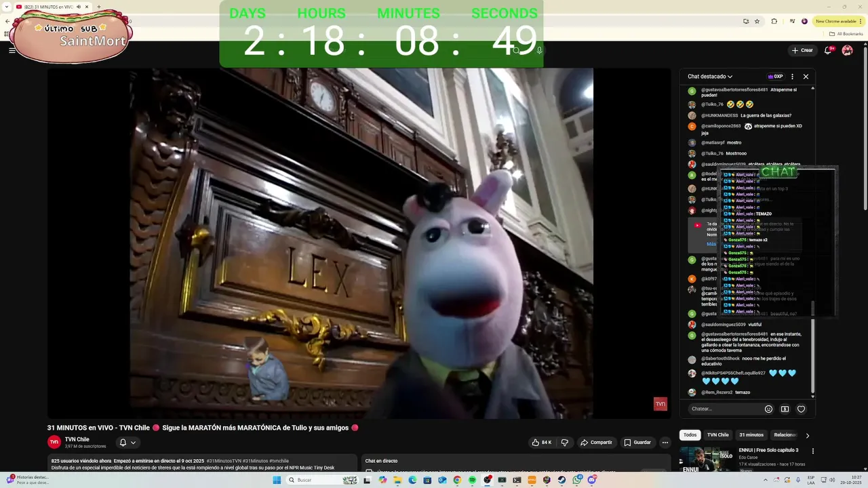Select the TVN Chile chip filter
Screen dimensions: 868x488
(x=718, y=435)
